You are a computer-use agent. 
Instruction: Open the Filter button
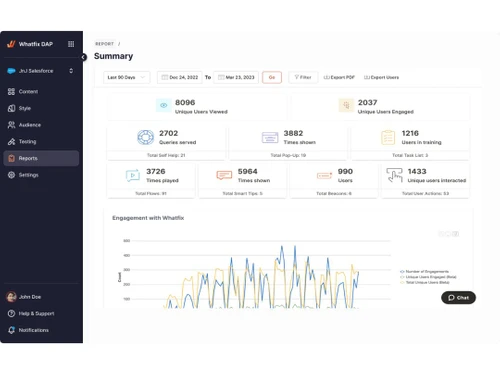(x=303, y=77)
